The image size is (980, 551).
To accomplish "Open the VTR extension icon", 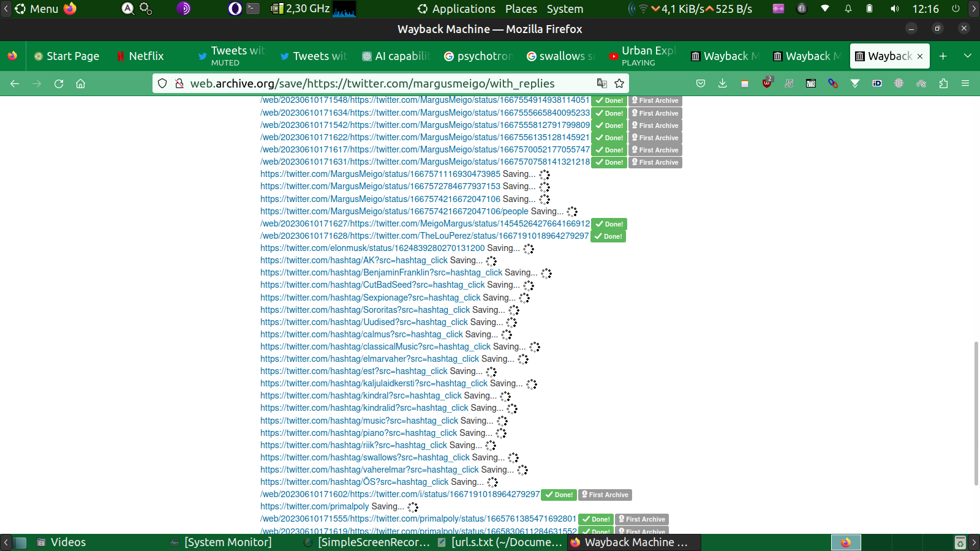I will click(811, 83).
